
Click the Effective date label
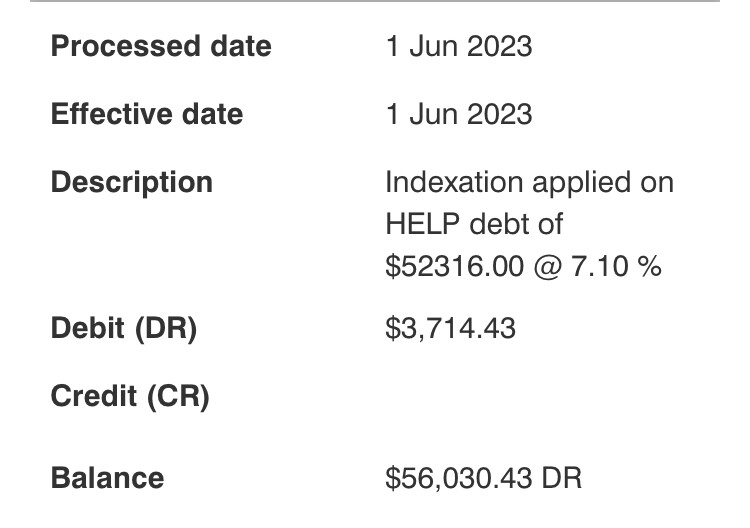tap(146, 114)
